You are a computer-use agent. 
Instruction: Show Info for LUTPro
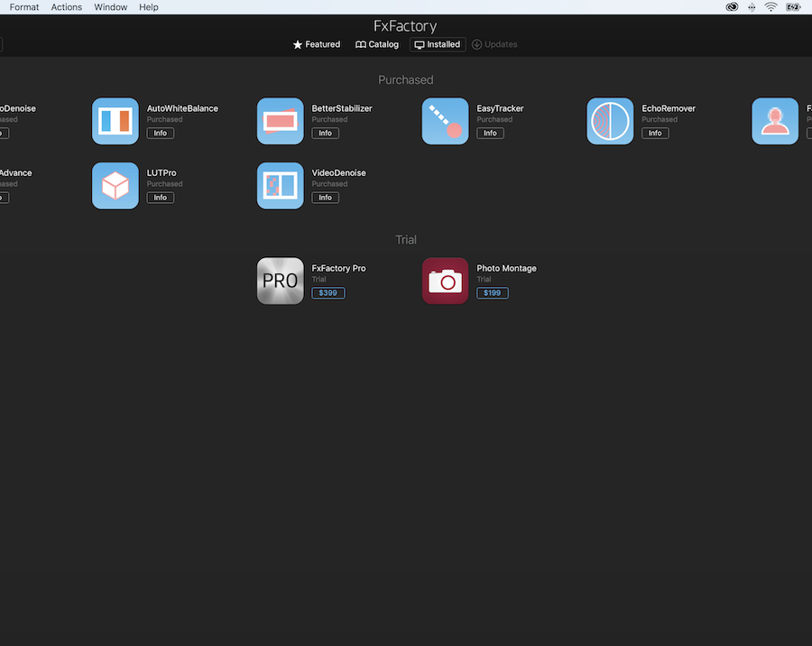click(x=161, y=198)
